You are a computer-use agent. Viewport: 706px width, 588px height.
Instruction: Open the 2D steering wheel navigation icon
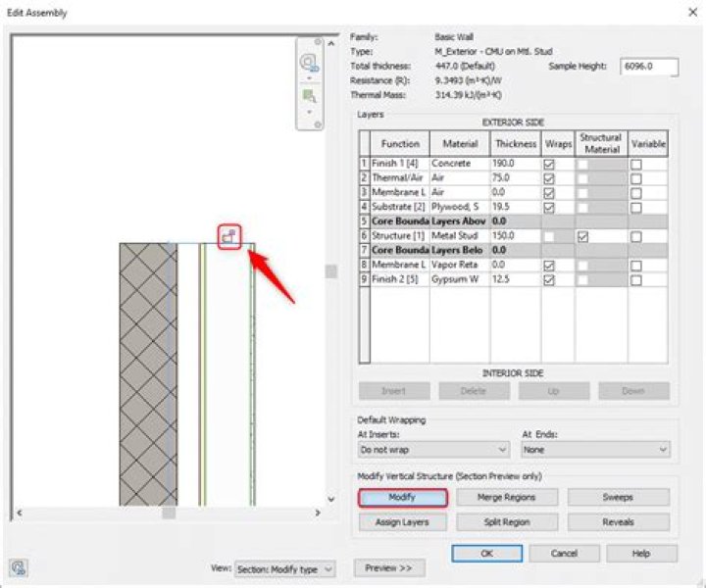[x=309, y=62]
